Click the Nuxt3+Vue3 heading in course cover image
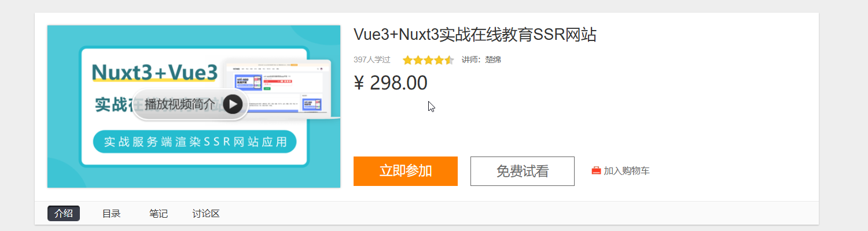 (x=155, y=72)
